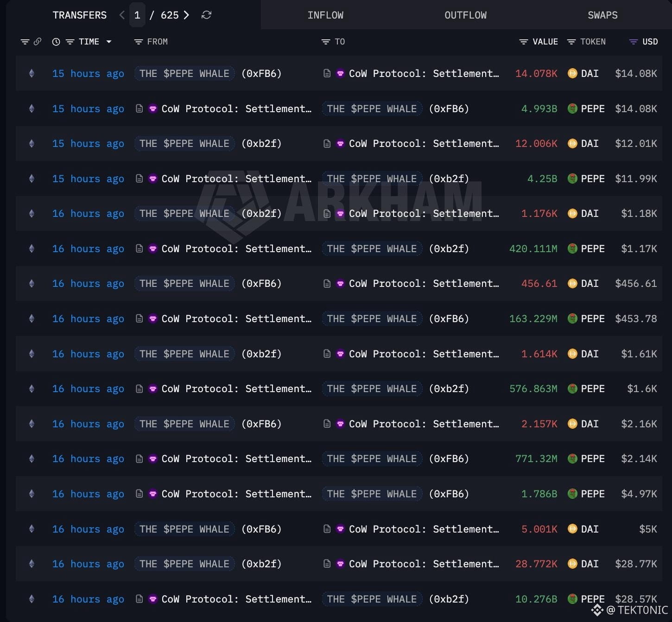Click the USD amount $453.78
The width and height of the screenshot is (672, 622).
coord(636,318)
